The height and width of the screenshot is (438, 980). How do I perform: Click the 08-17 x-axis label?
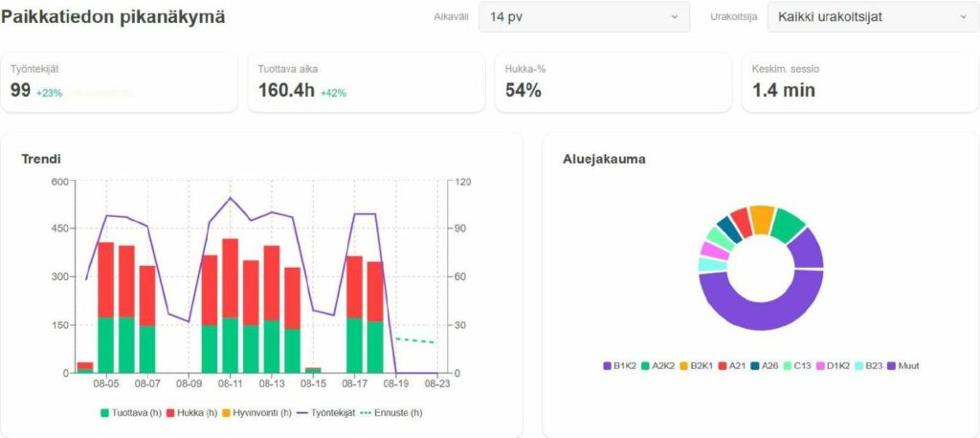tap(355, 383)
